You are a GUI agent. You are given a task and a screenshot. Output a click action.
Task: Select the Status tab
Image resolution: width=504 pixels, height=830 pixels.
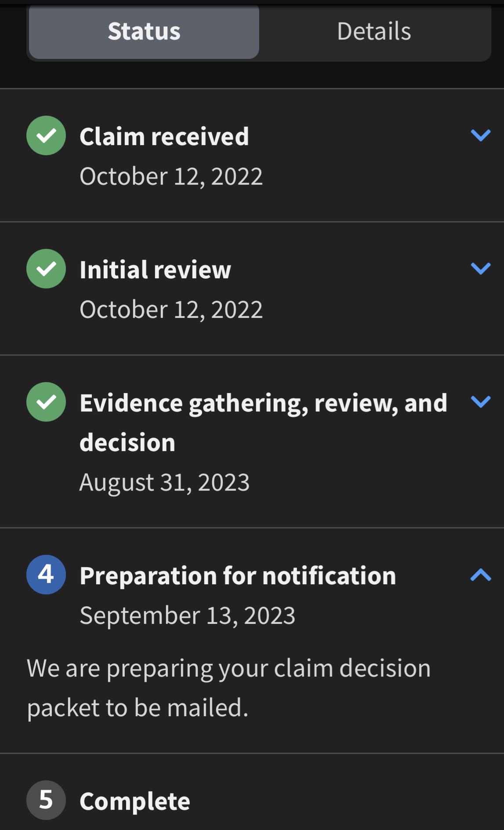pyautogui.click(x=144, y=32)
